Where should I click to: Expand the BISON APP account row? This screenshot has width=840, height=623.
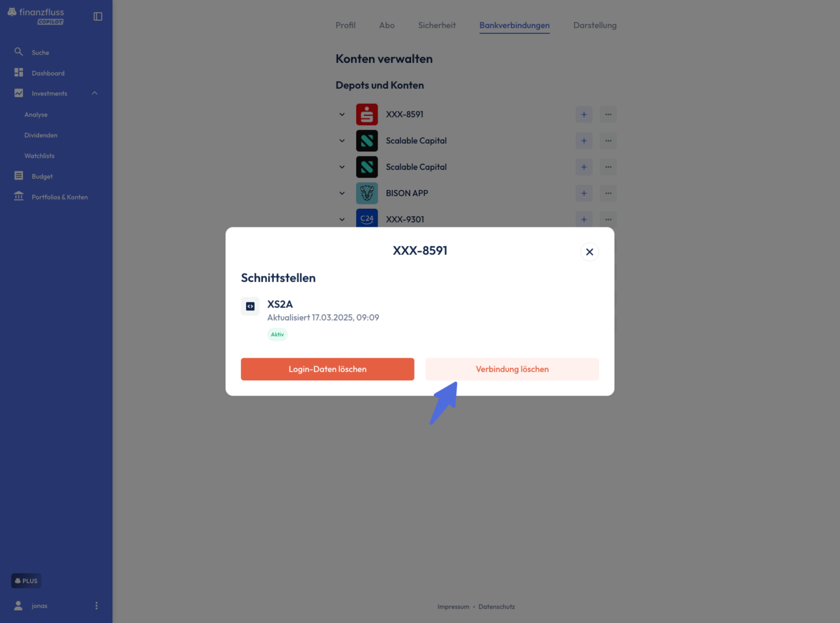[x=342, y=193]
